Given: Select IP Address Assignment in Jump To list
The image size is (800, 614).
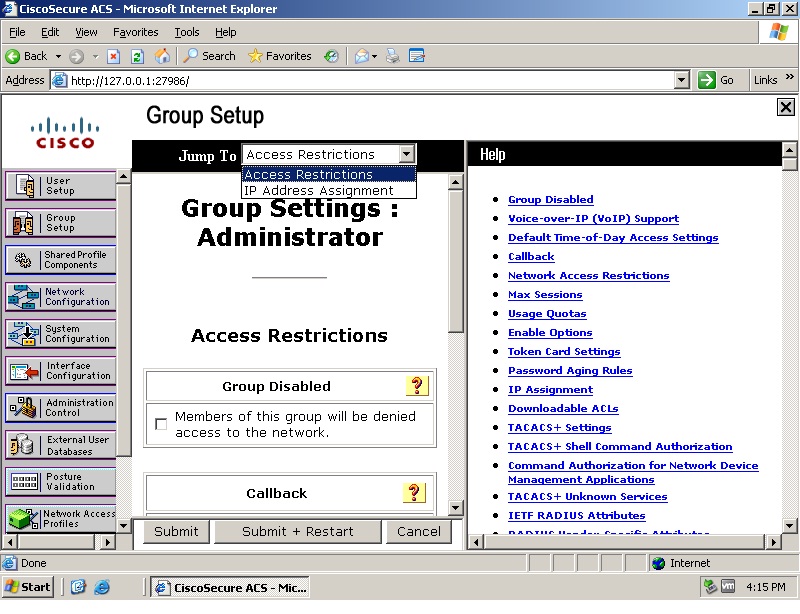Looking at the screenshot, I should point(329,190).
